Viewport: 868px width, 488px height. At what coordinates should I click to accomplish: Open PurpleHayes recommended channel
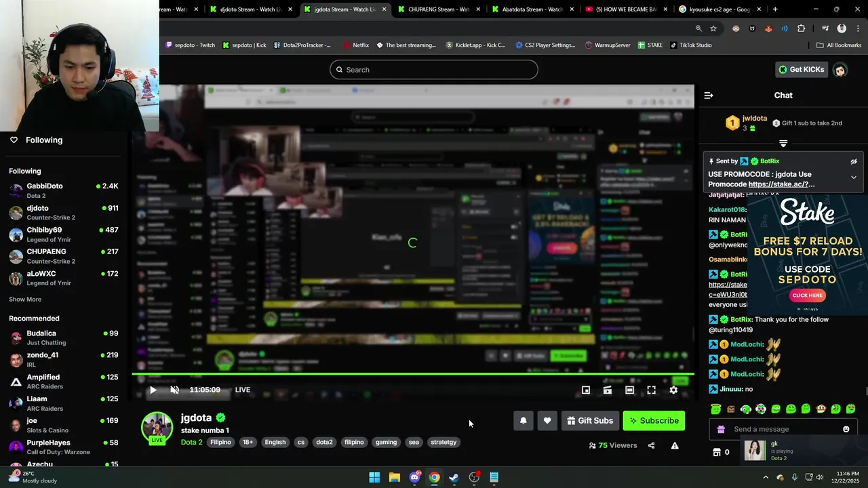coord(64,447)
